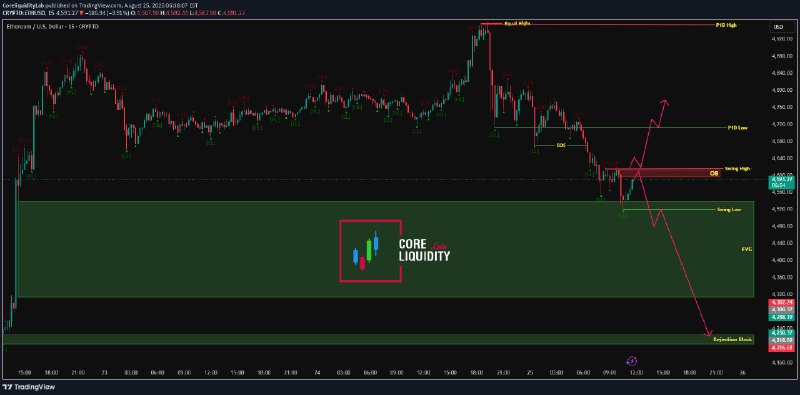Image resolution: width=800 pixels, height=395 pixels.
Task: Click the downward arrowhead at Rejection Block
Action: coord(709,334)
